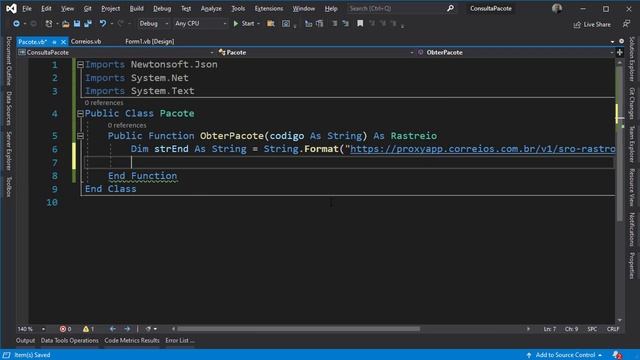Click the user account avatar
Viewport: 640px width, 360px height.
coord(557,8)
